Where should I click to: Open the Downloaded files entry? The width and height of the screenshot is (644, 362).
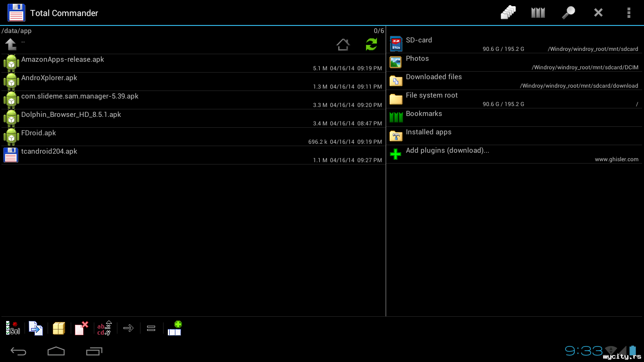[515, 81]
